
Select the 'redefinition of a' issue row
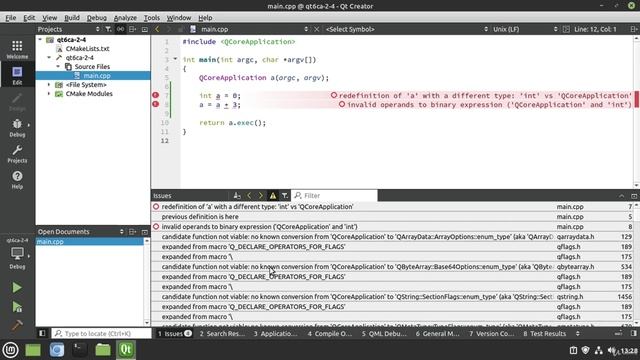[392, 207]
